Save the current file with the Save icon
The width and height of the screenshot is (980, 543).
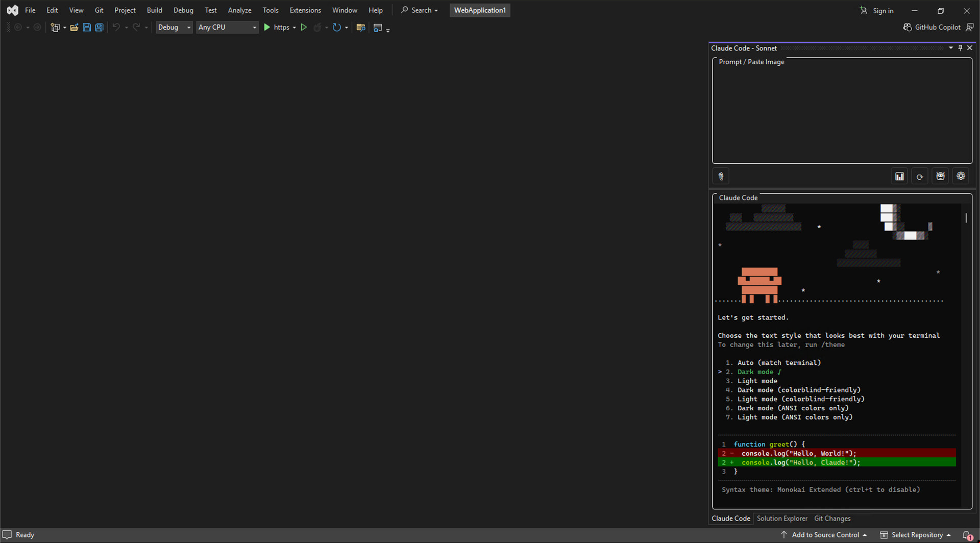[87, 28]
